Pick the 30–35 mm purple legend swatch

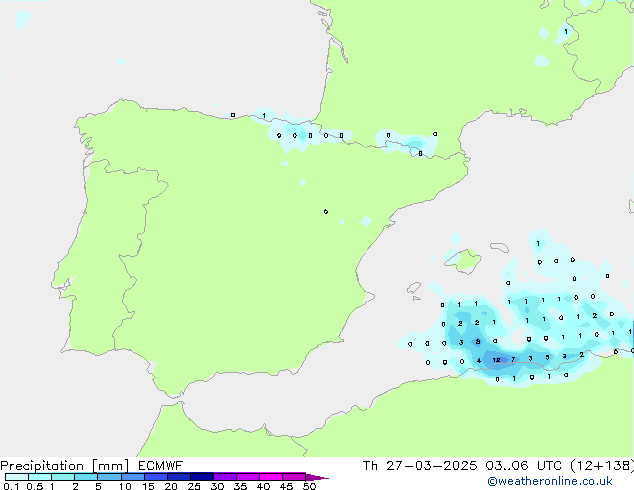tap(225, 477)
